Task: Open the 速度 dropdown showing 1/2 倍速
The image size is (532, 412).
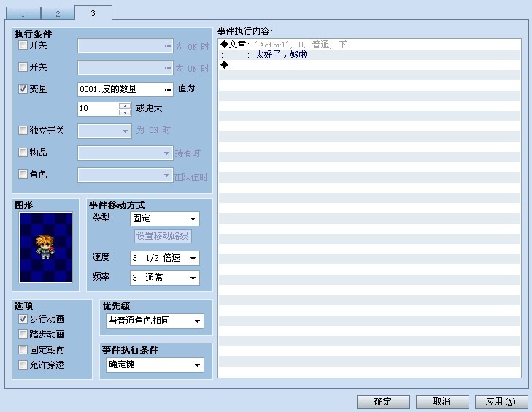Action: pos(165,258)
